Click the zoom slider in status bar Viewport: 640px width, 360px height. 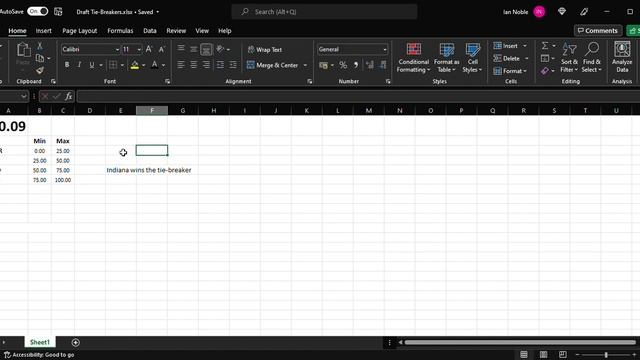coord(606,355)
